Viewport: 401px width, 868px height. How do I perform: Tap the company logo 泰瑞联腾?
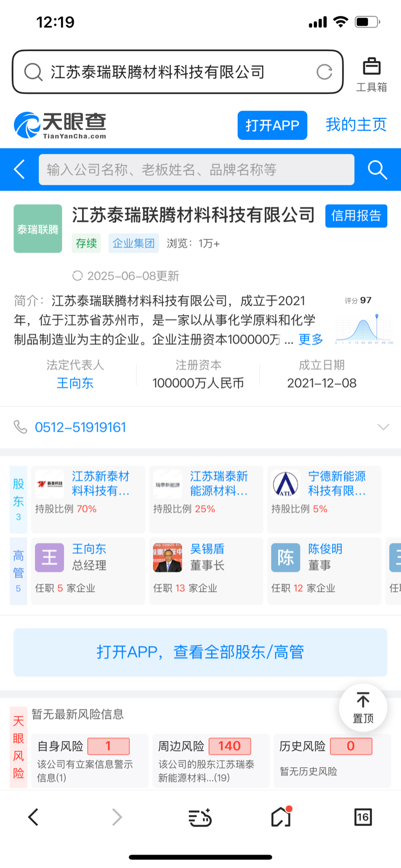pyautogui.click(x=38, y=229)
